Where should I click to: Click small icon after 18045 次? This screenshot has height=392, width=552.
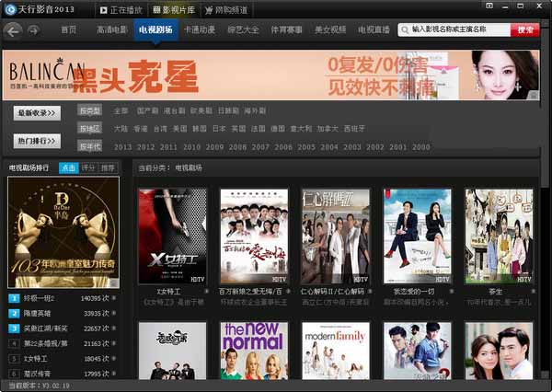tap(114, 358)
